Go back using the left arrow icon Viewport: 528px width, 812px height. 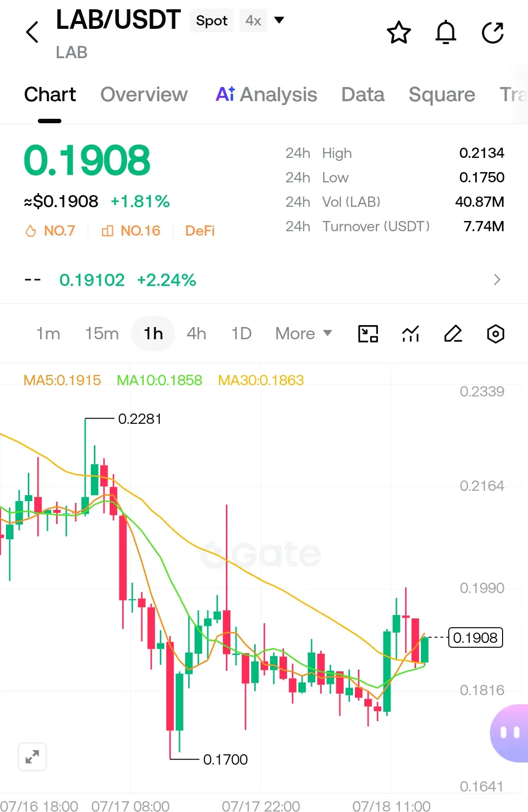click(x=32, y=32)
